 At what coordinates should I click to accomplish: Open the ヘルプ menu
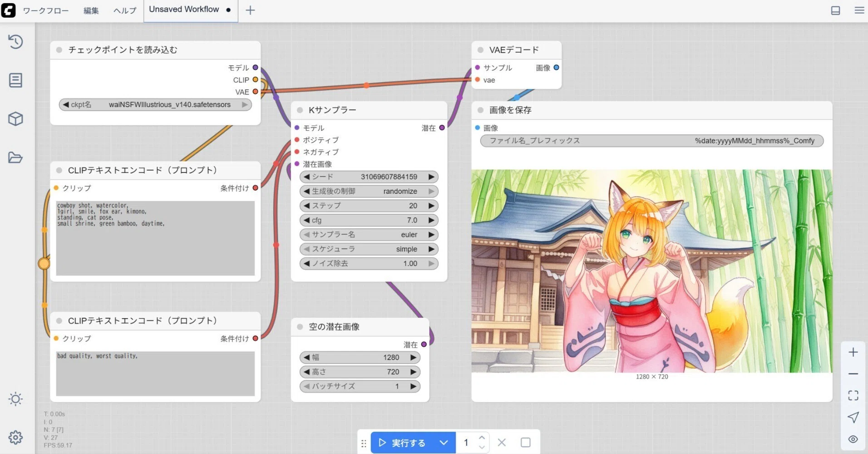pos(125,10)
